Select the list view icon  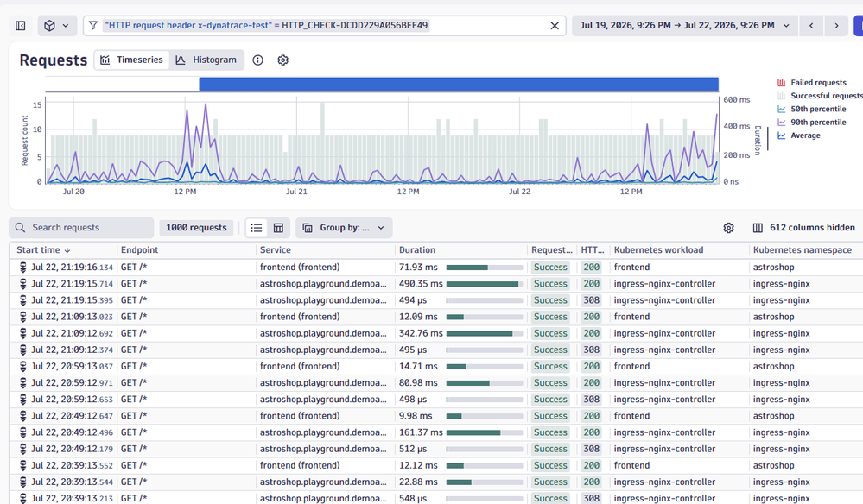coord(257,228)
